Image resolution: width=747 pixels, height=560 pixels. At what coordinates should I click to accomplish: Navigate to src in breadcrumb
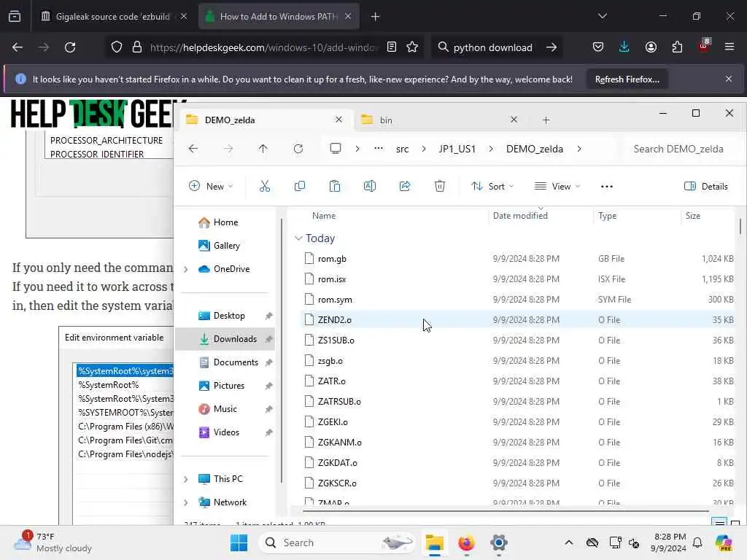(x=402, y=149)
